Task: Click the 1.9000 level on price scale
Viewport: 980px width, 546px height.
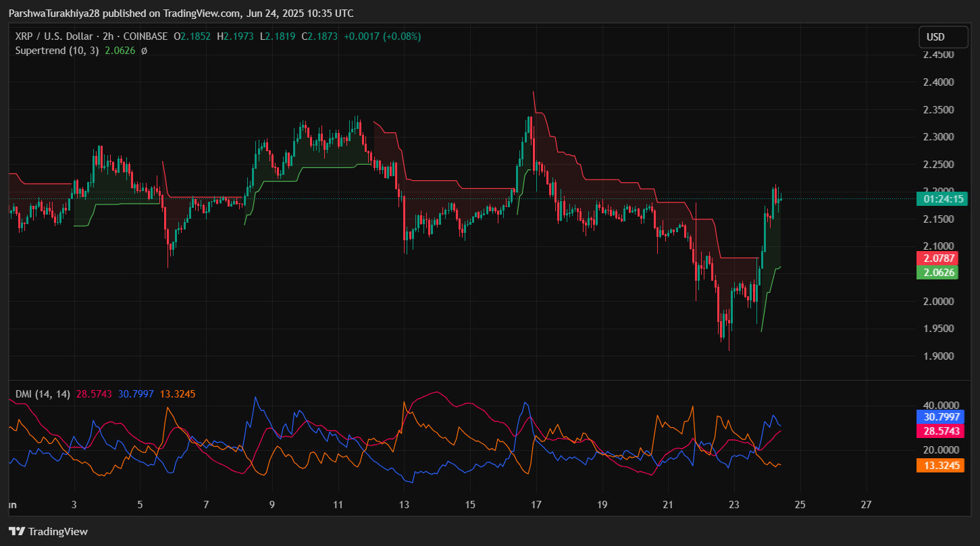Action: tap(939, 356)
